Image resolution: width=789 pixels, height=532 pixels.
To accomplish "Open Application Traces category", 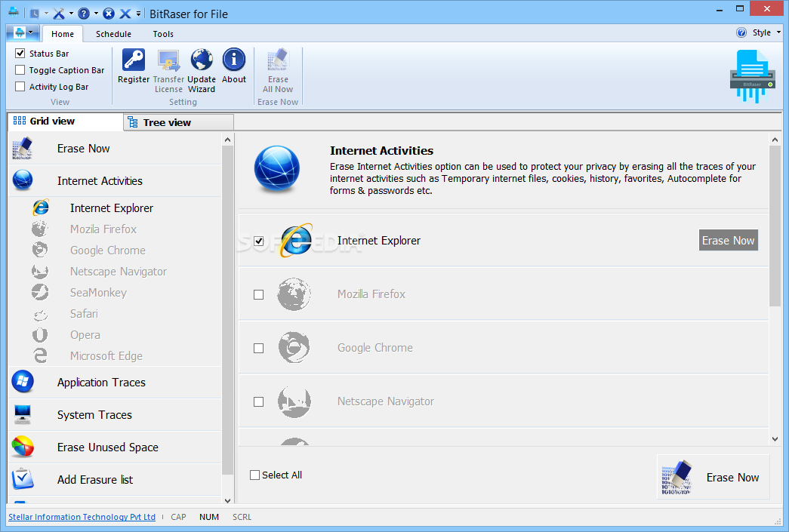I will click(x=116, y=383).
